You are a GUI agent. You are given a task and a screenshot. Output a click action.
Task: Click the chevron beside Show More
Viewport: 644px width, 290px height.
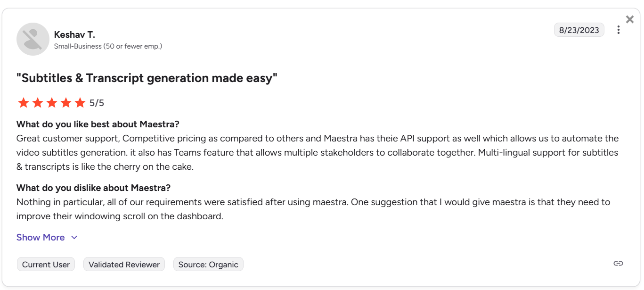coord(74,238)
